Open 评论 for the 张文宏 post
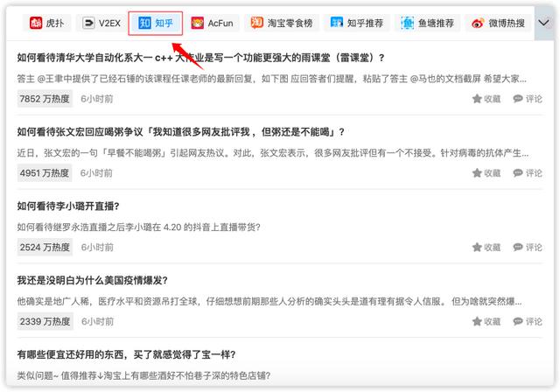This screenshot has width=560, height=392. (x=528, y=173)
